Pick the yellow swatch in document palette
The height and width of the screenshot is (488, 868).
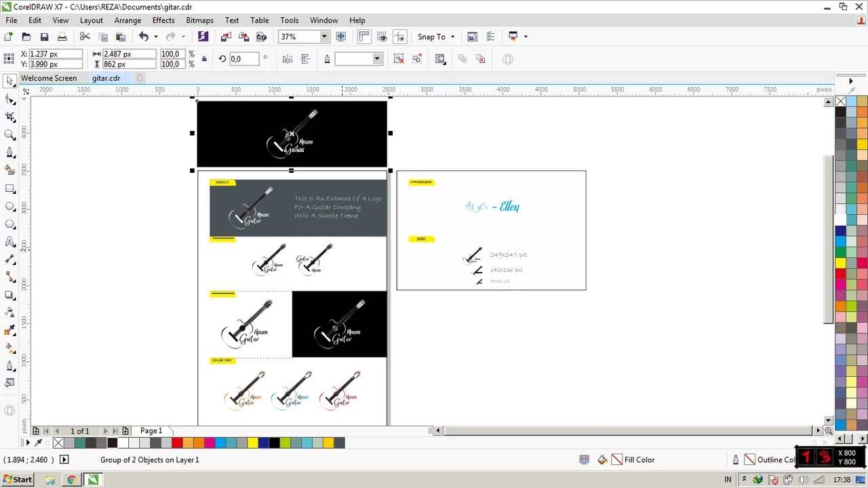point(253,443)
